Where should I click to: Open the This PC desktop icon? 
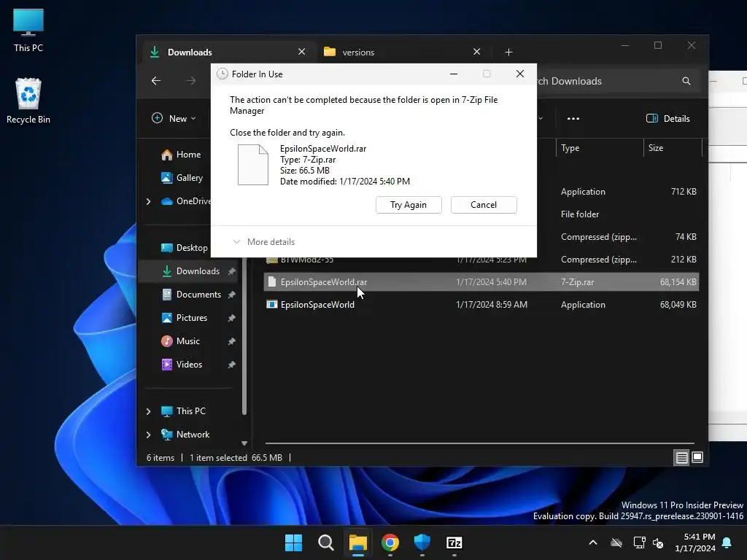pyautogui.click(x=28, y=30)
